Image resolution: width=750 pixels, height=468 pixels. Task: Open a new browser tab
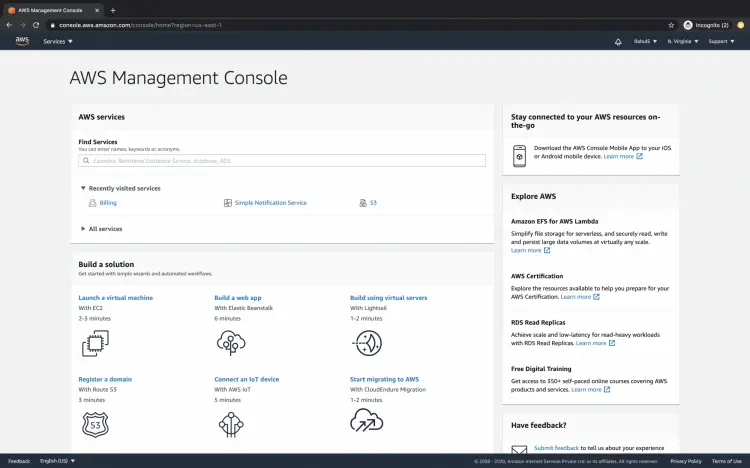113,10
